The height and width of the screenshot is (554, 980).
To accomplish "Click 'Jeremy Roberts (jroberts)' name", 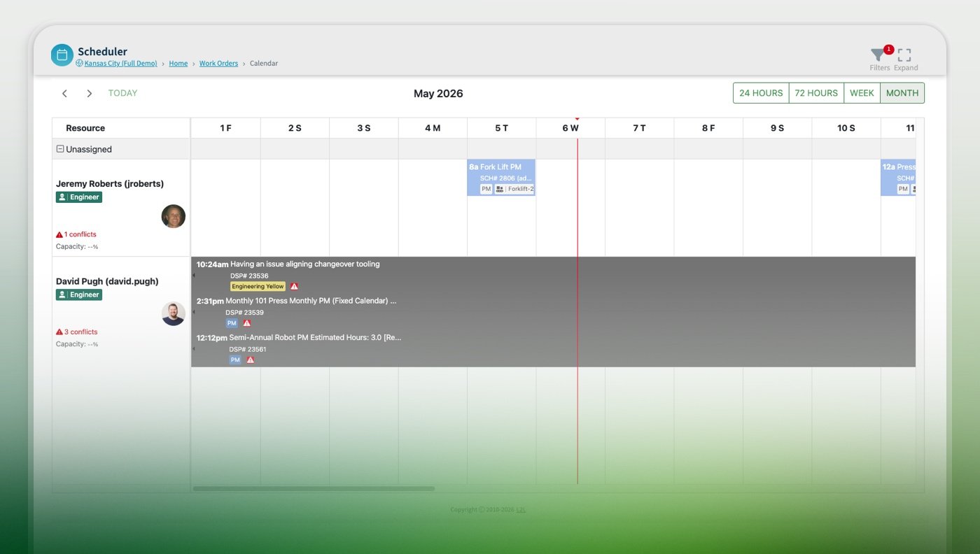I will click(110, 184).
